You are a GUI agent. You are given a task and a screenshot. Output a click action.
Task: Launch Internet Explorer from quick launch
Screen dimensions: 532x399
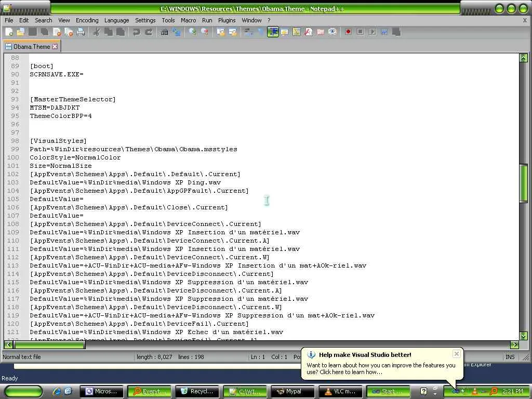point(56,391)
